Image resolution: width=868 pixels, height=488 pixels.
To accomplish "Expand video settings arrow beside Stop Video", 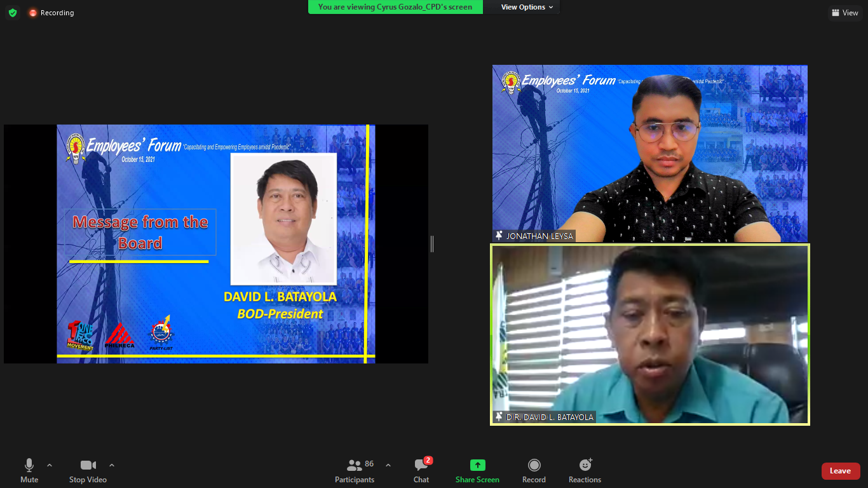I will (x=112, y=465).
